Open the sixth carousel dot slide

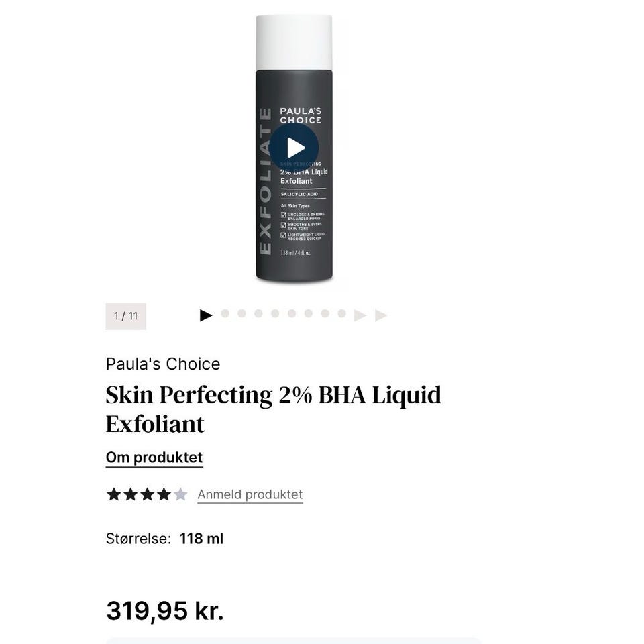click(x=292, y=313)
